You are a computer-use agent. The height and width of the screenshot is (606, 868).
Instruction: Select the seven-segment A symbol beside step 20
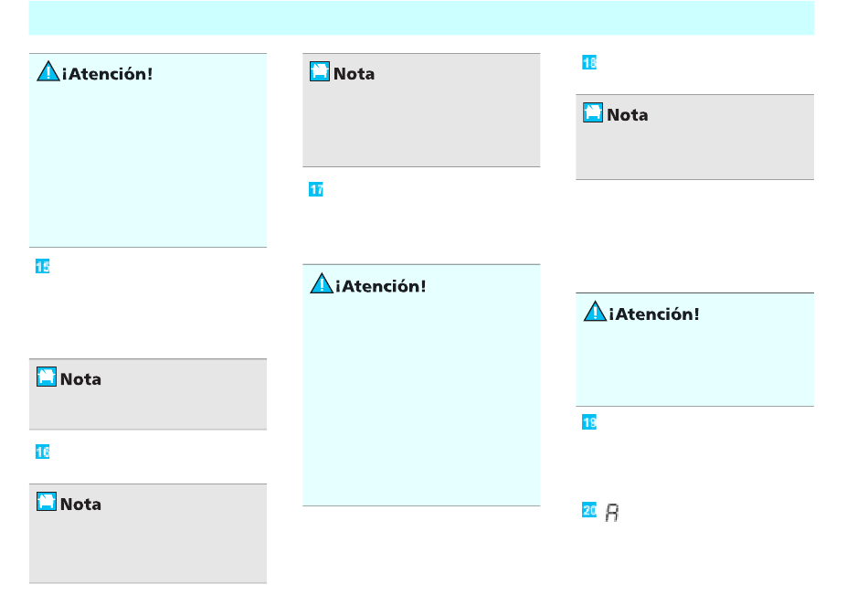(x=611, y=513)
